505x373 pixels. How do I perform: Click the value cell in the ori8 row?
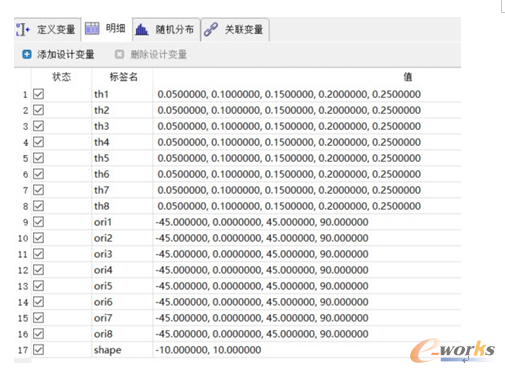click(307, 334)
